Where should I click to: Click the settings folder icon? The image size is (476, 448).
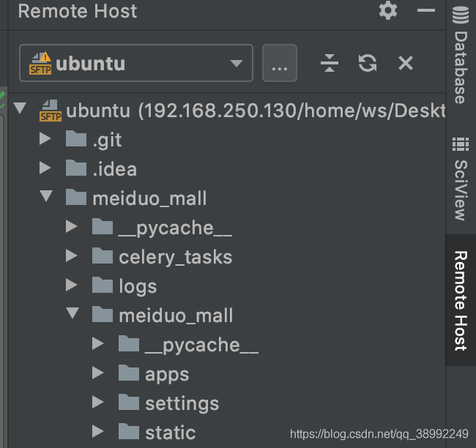[129, 402]
